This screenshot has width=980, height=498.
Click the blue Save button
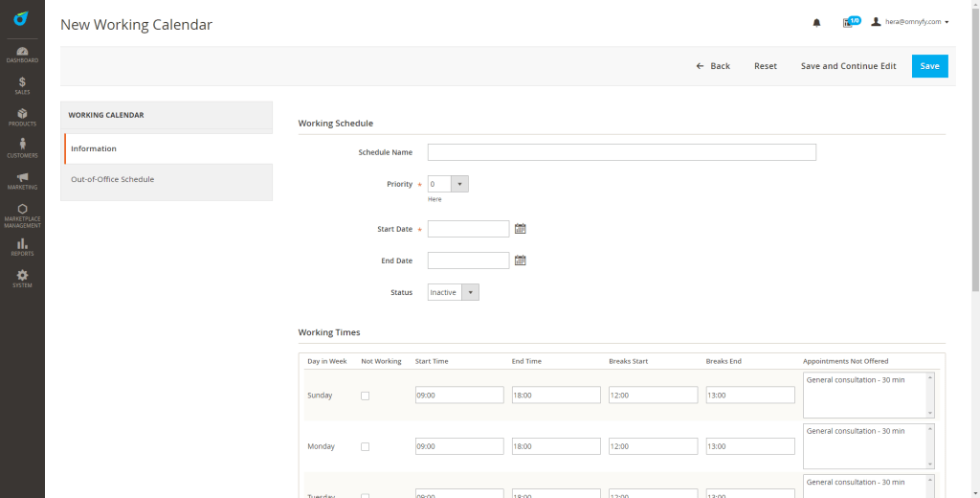[929, 66]
